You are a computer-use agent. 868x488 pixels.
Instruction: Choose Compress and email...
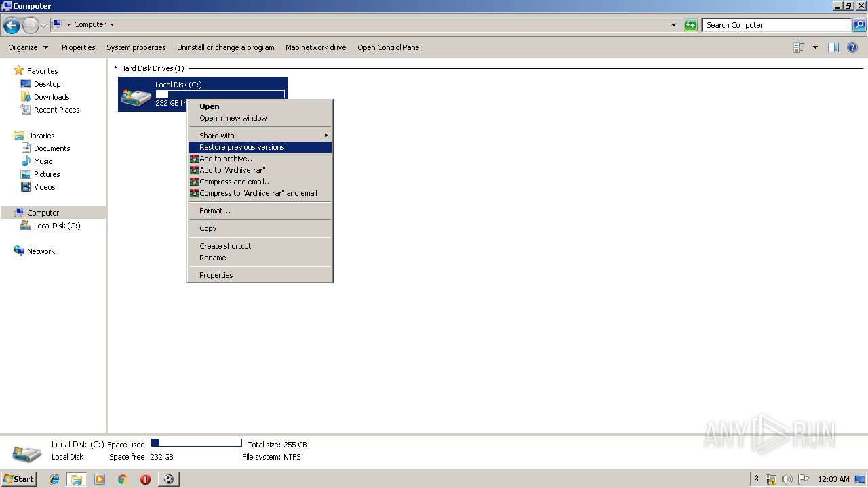pos(260,182)
